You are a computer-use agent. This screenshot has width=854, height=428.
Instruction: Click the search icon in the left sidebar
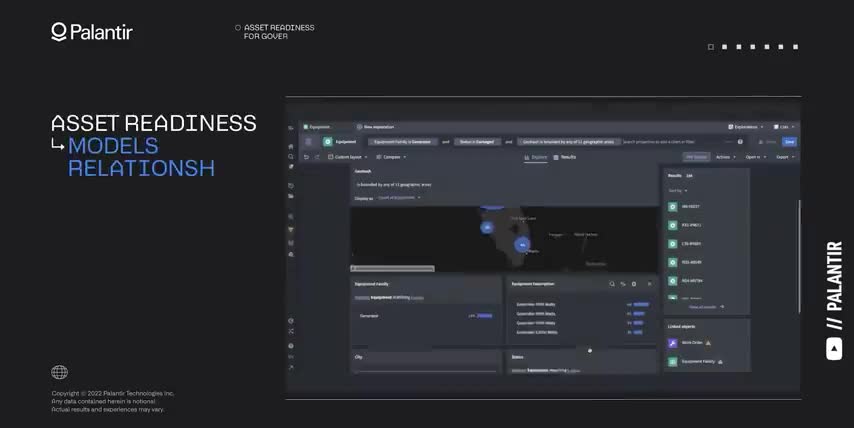coord(291,156)
